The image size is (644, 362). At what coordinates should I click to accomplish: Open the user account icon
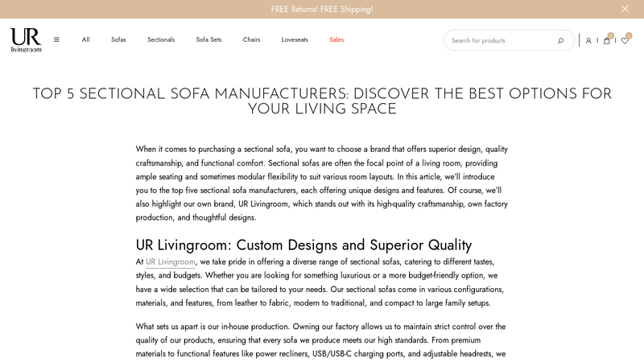pos(588,41)
